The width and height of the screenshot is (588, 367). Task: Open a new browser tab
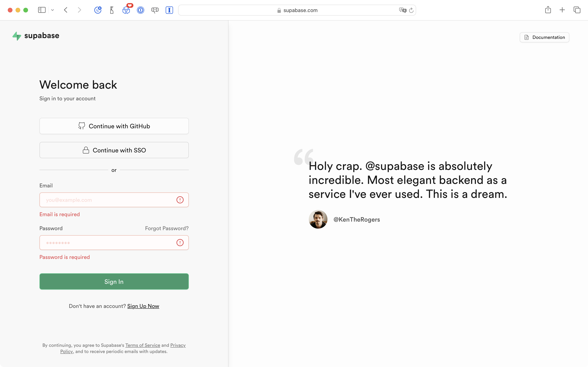pos(562,10)
